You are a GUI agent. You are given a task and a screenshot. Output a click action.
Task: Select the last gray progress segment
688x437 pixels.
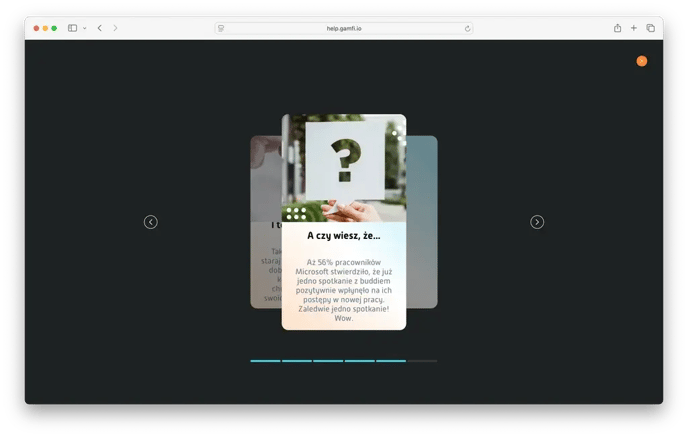(x=422, y=360)
